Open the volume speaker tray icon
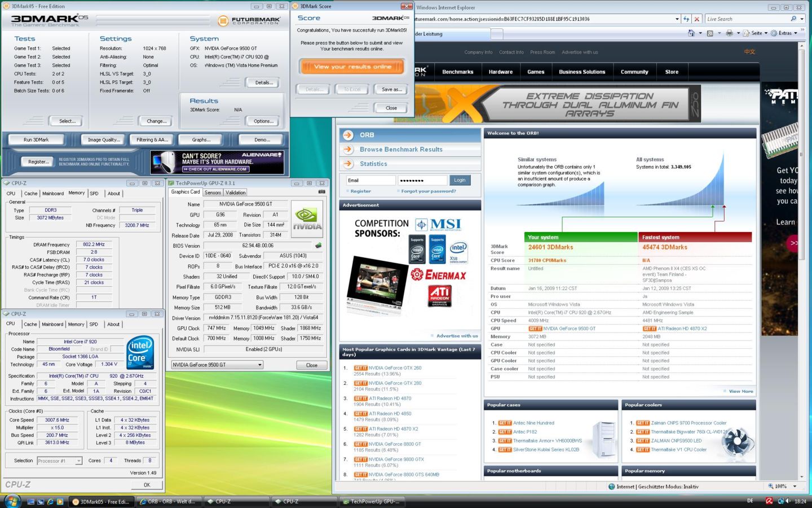The width and height of the screenshot is (812, 508). (x=788, y=501)
